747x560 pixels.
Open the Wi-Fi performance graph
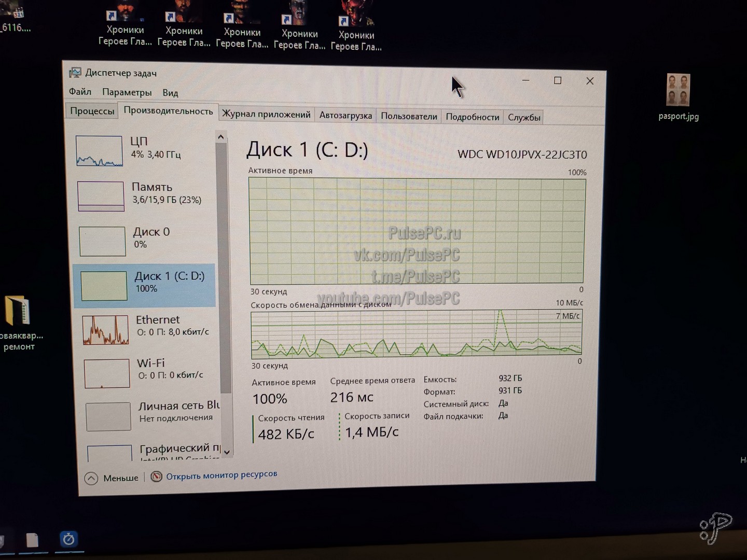pyautogui.click(x=107, y=373)
